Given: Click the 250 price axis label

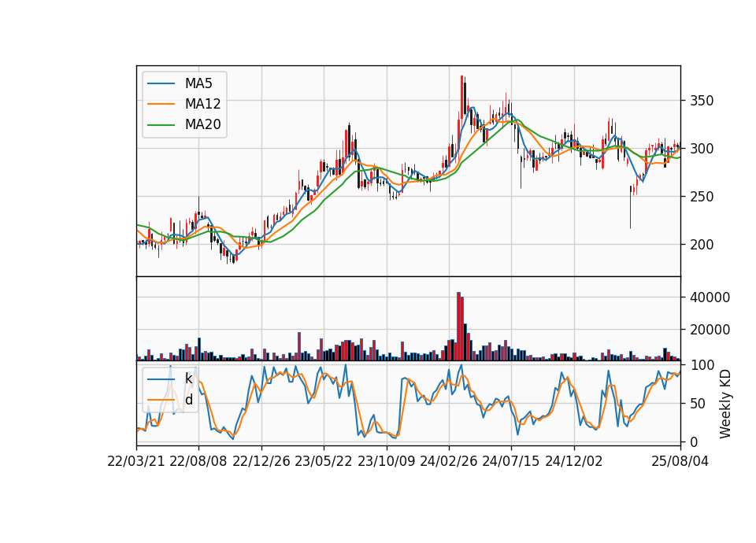Looking at the screenshot, I should [702, 197].
